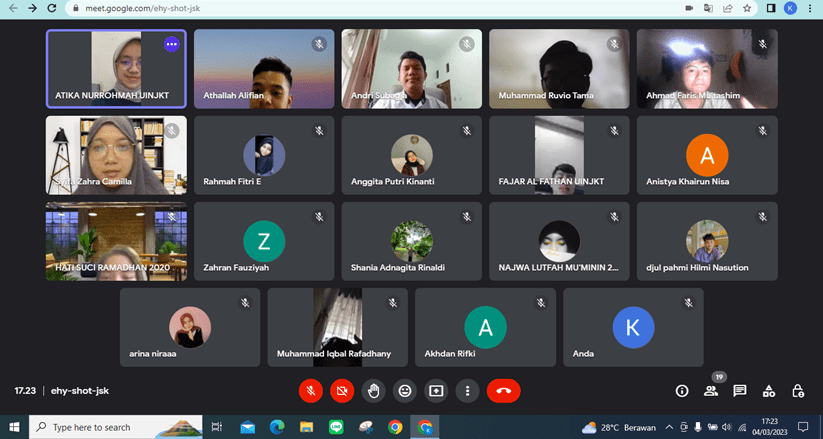Image resolution: width=823 pixels, height=439 pixels.
Task: Show the participants list with 19 badge
Action: tap(711, 391)
